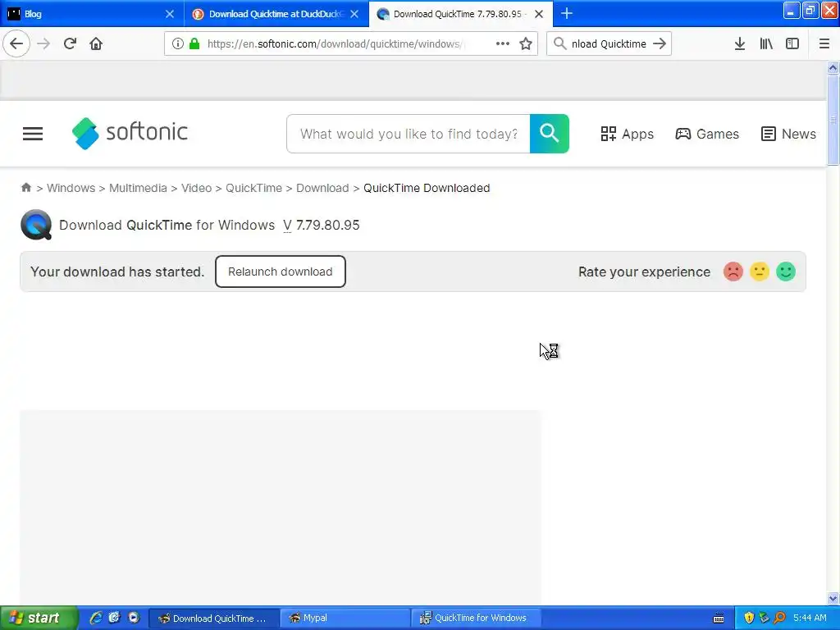
Task: Close the Blog tab
Action: pos(170,14)
